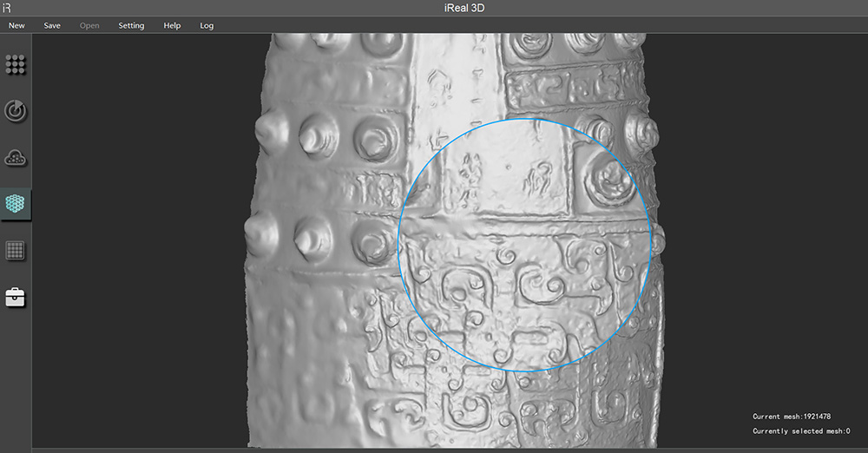Screen dimensions: 868x453
Task: Click the square grid icon in sidebar
Action: coord(16,251)
